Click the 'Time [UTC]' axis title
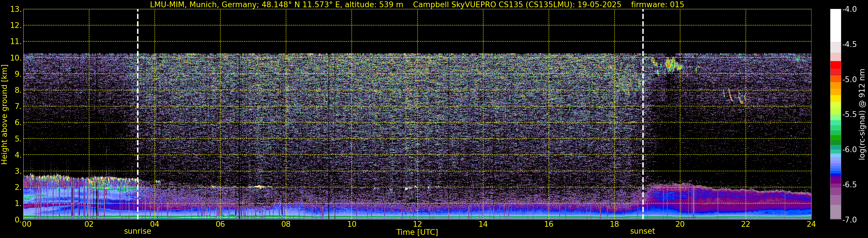This screenshot has width=868, height=238. pyautogui.click(x=417, y=232)
